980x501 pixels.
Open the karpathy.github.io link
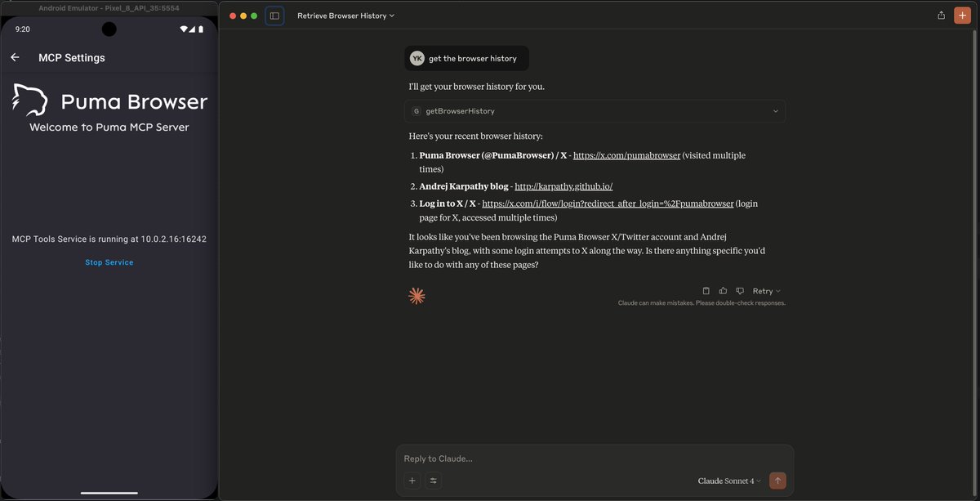point(563,186)
